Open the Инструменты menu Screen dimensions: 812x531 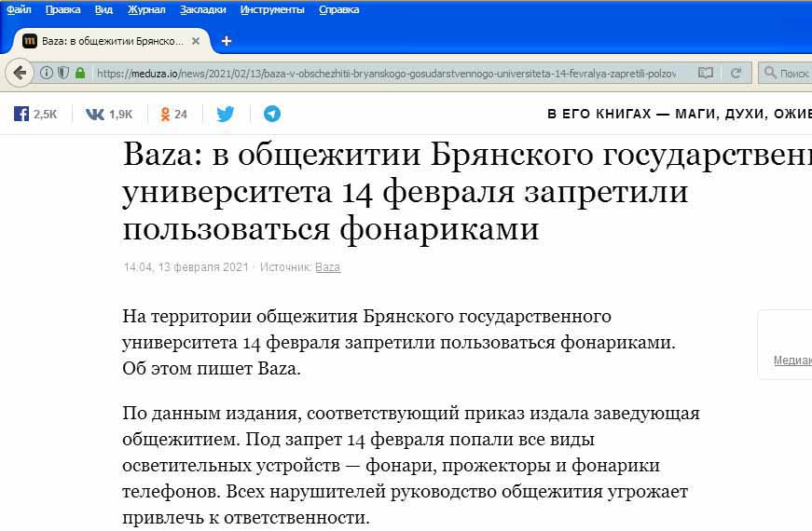[272, 9]
